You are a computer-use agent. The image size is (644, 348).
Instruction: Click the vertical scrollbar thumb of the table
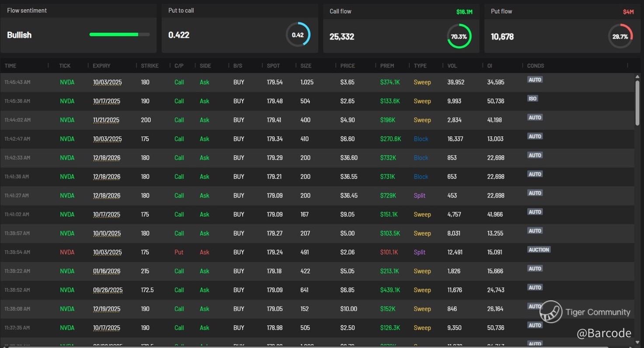click(x=637, y=103)
